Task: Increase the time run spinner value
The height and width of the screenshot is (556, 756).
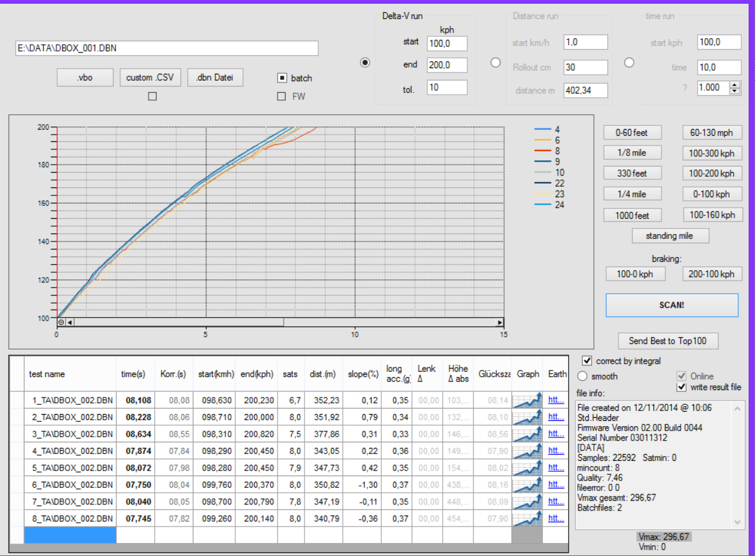Action: point(735,85)
